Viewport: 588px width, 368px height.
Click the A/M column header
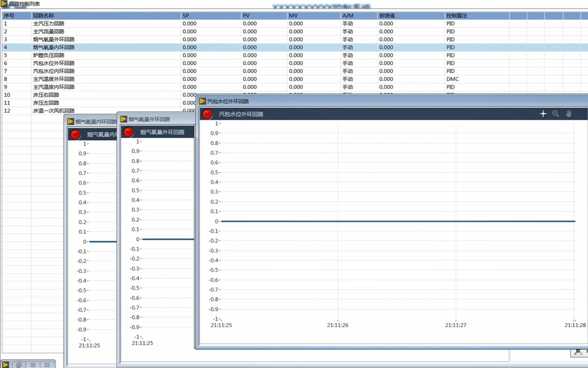tap(359, 16)
